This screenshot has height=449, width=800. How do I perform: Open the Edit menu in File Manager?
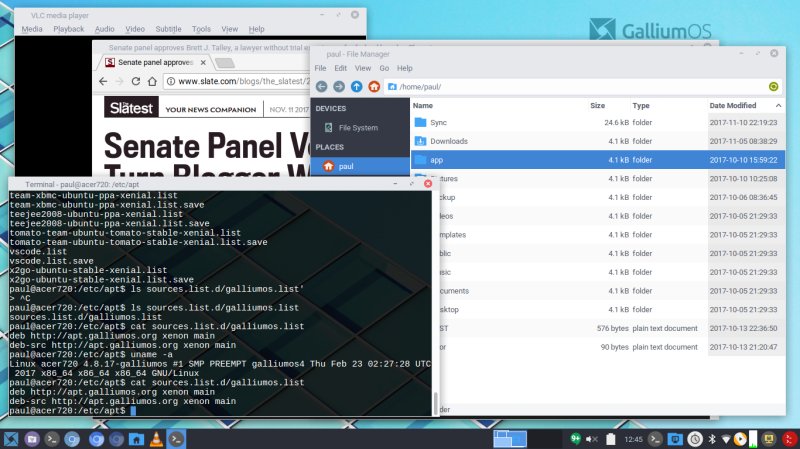pos(340,68)
